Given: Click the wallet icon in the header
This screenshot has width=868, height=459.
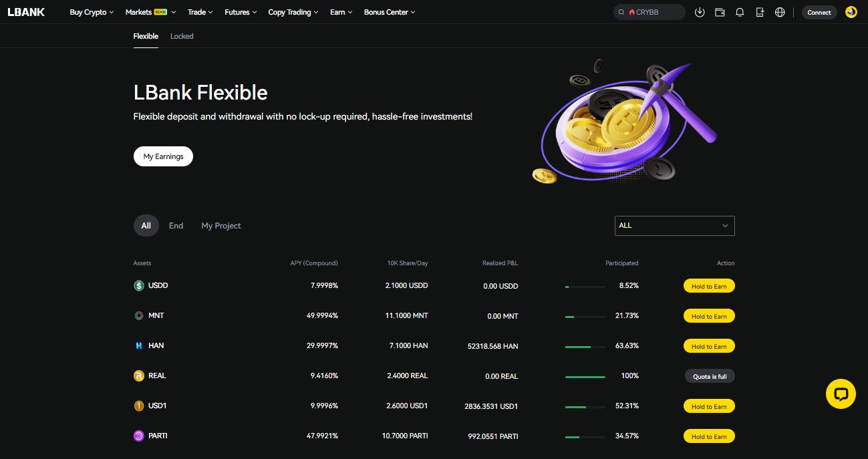Looking at the screenshot, I should coord(720,12).
